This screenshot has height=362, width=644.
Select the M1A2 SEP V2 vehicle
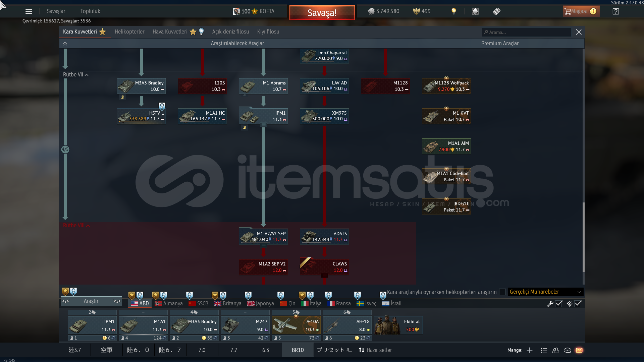coord(263,267)
